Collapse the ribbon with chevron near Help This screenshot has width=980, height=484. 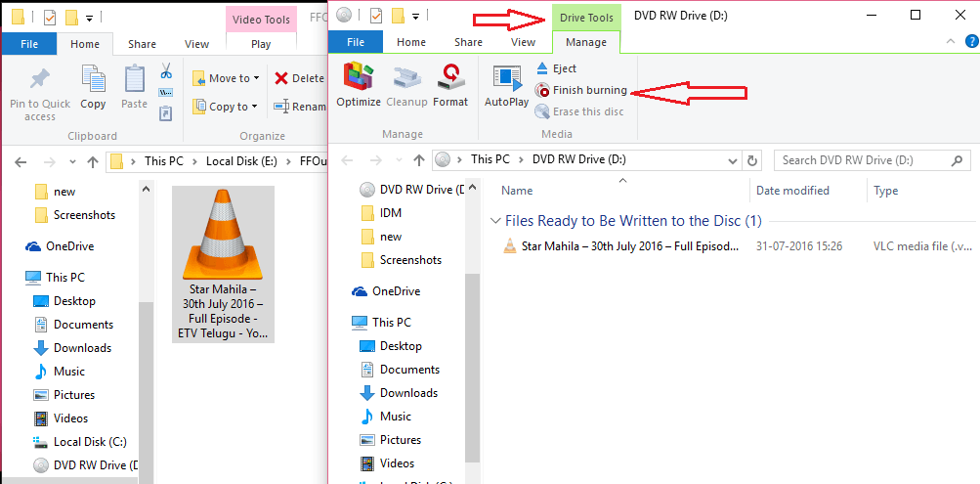click(951, 42)
